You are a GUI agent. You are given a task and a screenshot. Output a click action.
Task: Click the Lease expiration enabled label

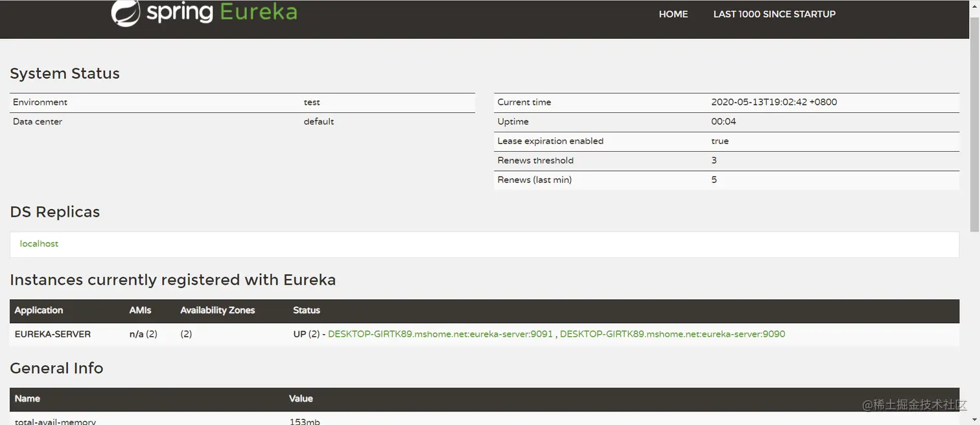[550, 141]
